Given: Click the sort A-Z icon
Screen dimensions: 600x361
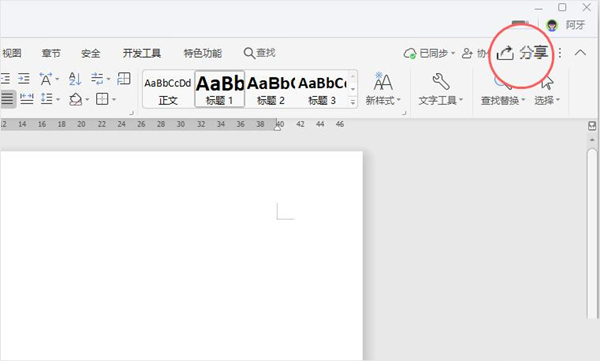Looking at the screenshot, I should pyautogui.click(x=75, y=79).
